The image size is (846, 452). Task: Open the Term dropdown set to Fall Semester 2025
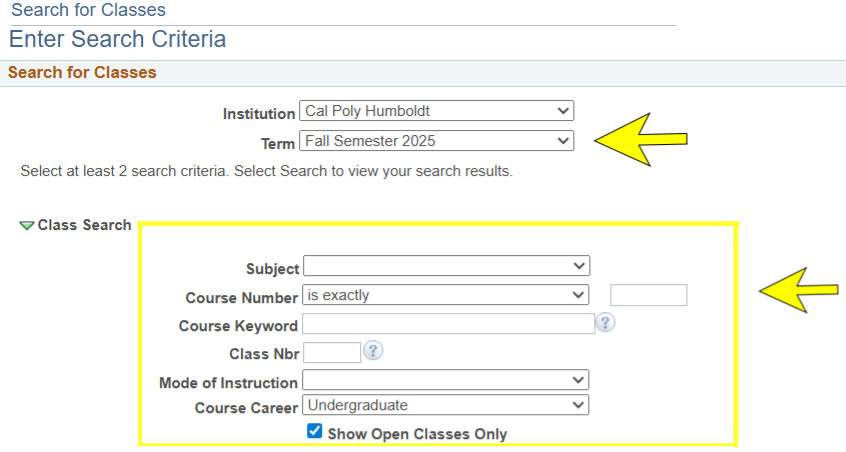[437, 141]
